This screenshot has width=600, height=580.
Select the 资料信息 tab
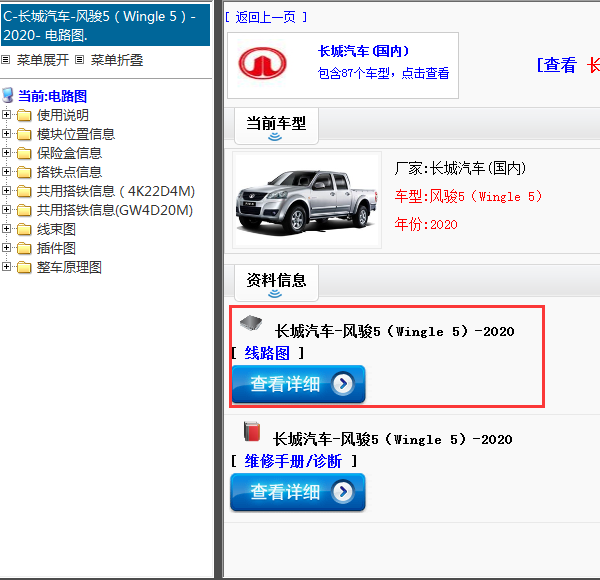(x=276, y=283)
